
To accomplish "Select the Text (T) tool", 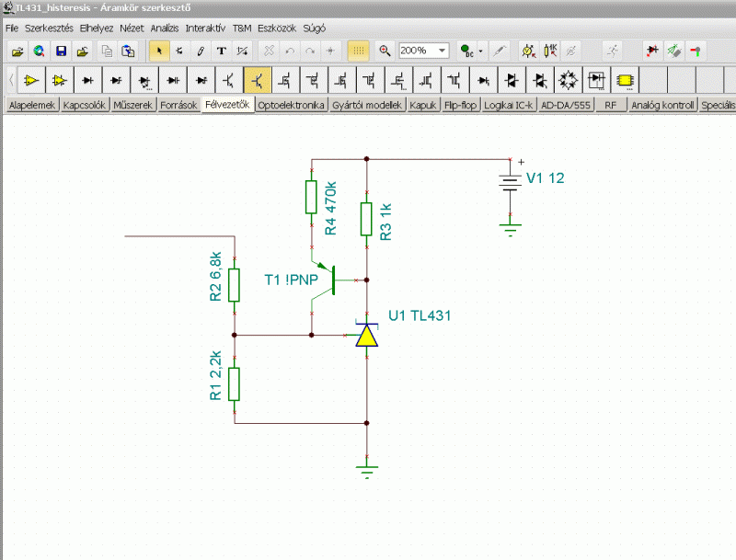I will pyautogui.click(x=222, y=51).
